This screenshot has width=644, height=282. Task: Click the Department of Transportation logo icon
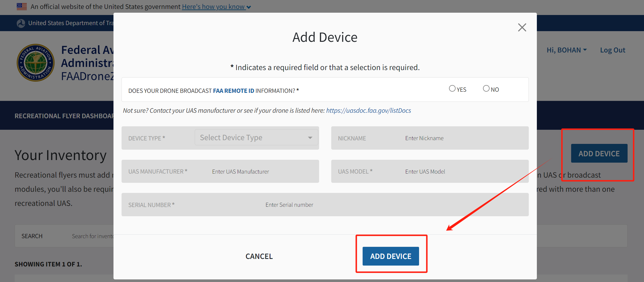(21, 23)
